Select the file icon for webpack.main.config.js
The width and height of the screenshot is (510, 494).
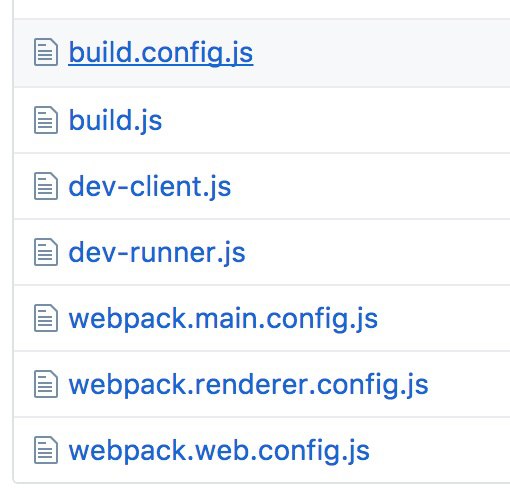click(x=46, y=318)
